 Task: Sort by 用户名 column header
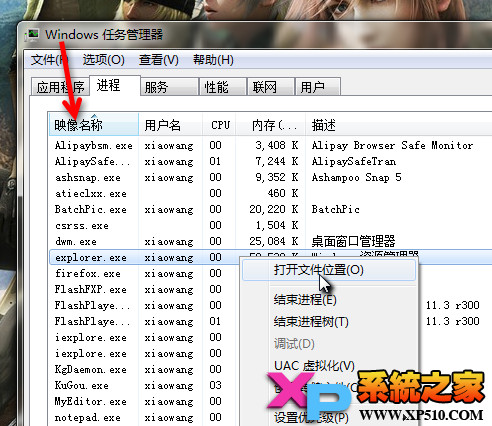[170, 125]
